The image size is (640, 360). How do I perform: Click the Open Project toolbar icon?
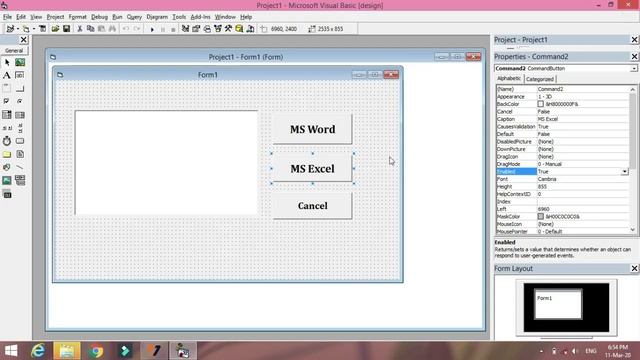click(x=55, y=29)
